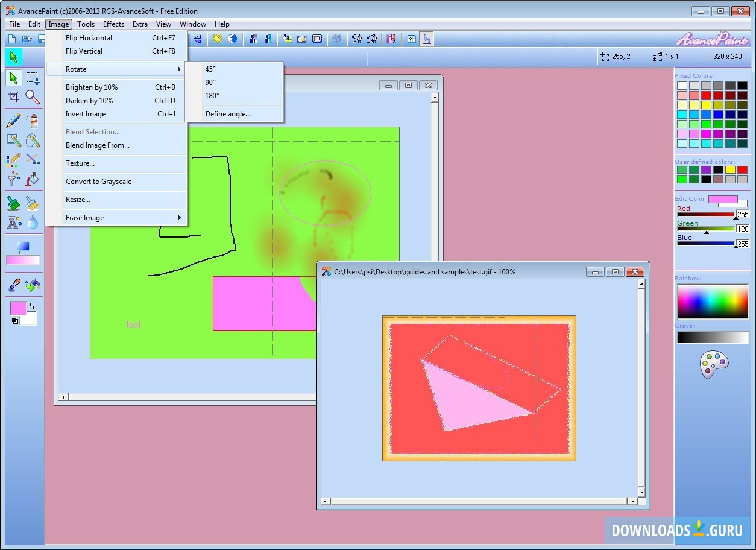
Task: Toggle the microscope toolbar button
Action: coord(427,39)
